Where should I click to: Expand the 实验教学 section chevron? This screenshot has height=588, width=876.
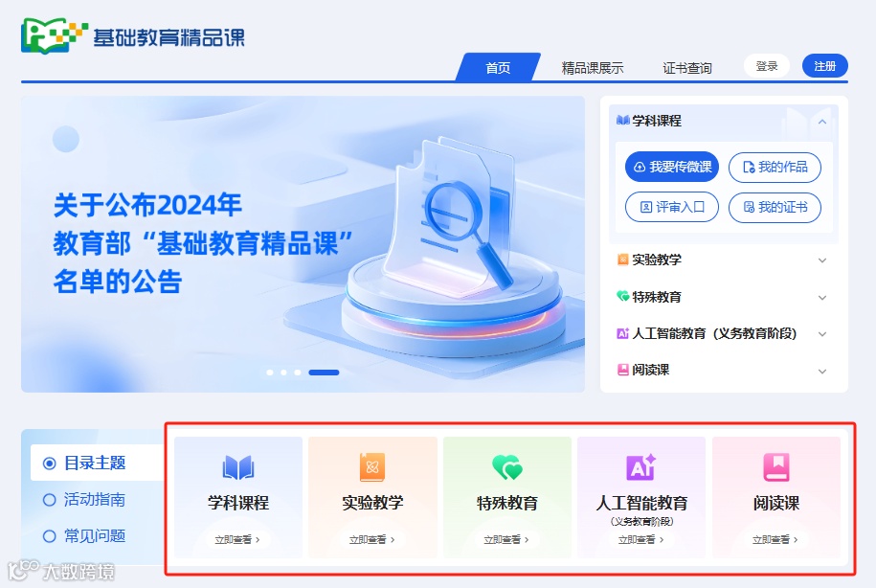tap(821, 260)
